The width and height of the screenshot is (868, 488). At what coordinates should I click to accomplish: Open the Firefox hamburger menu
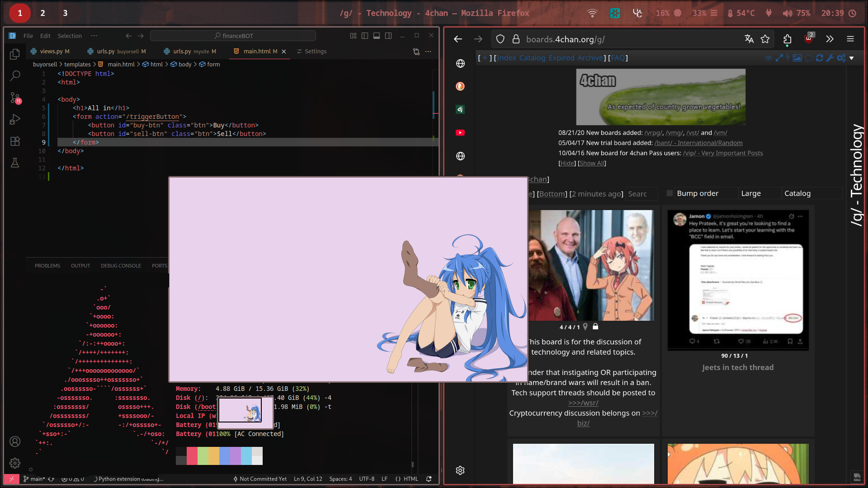(x=850, y=39)
